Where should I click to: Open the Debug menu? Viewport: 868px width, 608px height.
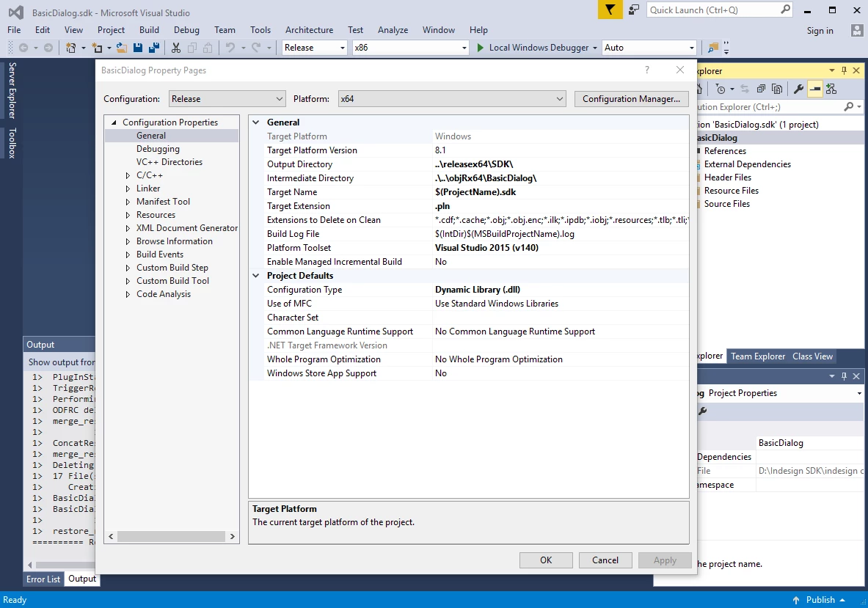click(186, 30)
